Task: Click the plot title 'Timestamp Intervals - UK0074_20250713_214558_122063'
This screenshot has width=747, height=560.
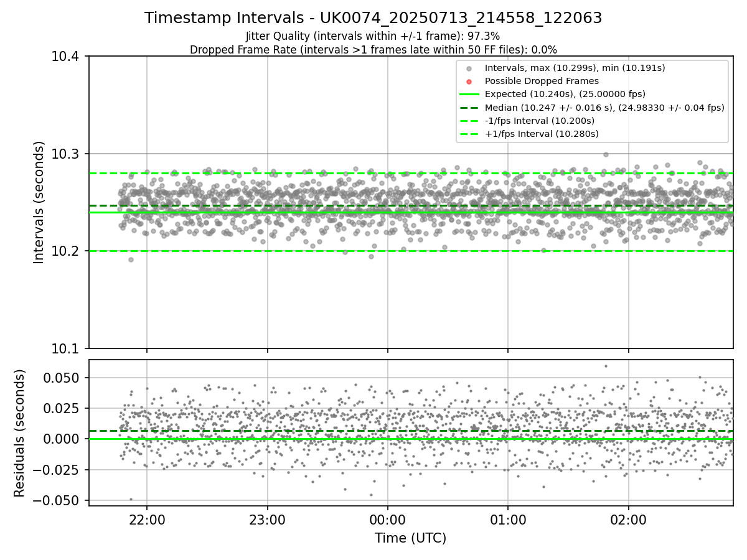Action: coord(374,18)
